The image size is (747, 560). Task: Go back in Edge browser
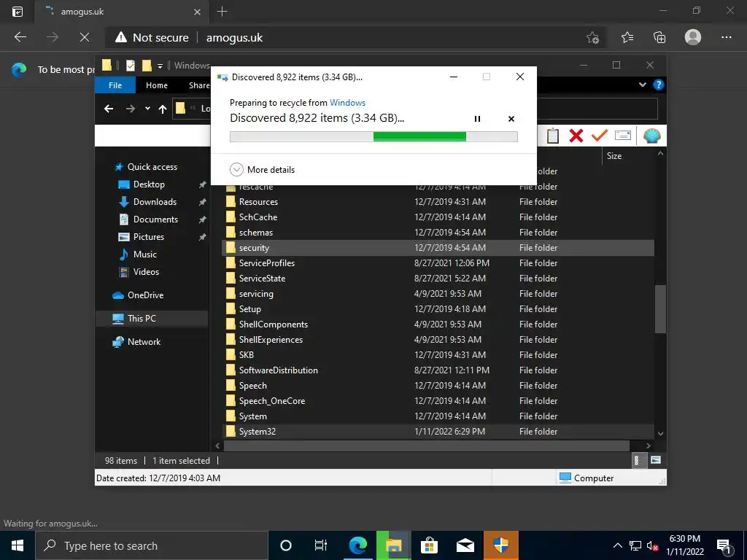tap(20, 37)
